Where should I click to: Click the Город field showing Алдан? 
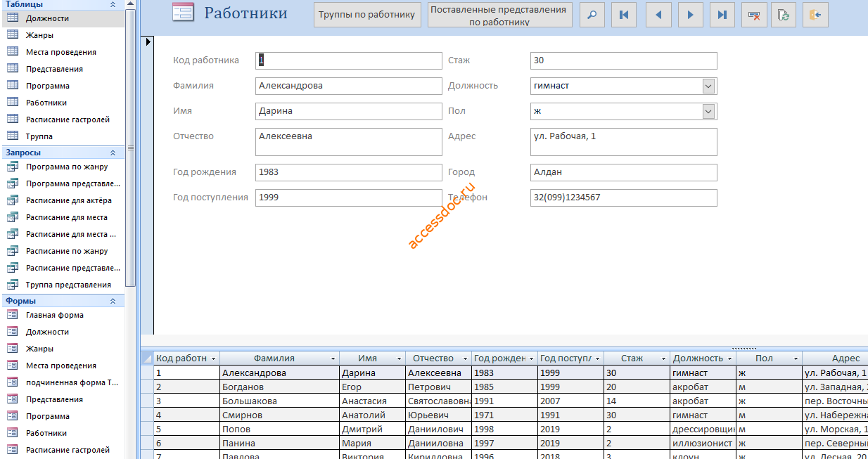coord(624,172)
